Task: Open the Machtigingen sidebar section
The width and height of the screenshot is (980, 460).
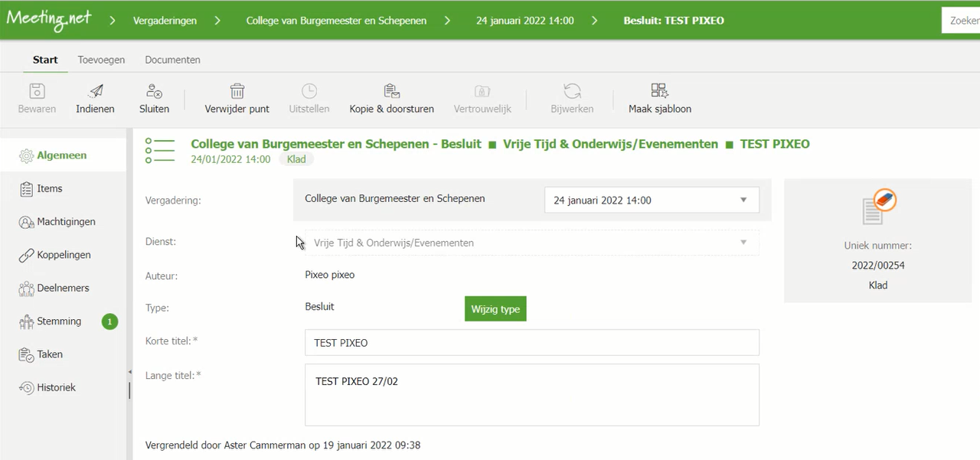Action: [x=66, y=222]
